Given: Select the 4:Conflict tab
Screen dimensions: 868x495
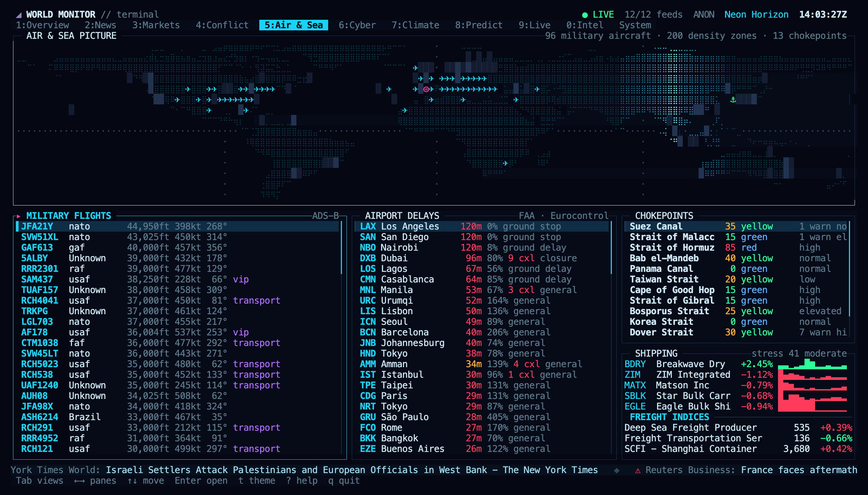Looking at the screenshot, I should click(222, 25).
